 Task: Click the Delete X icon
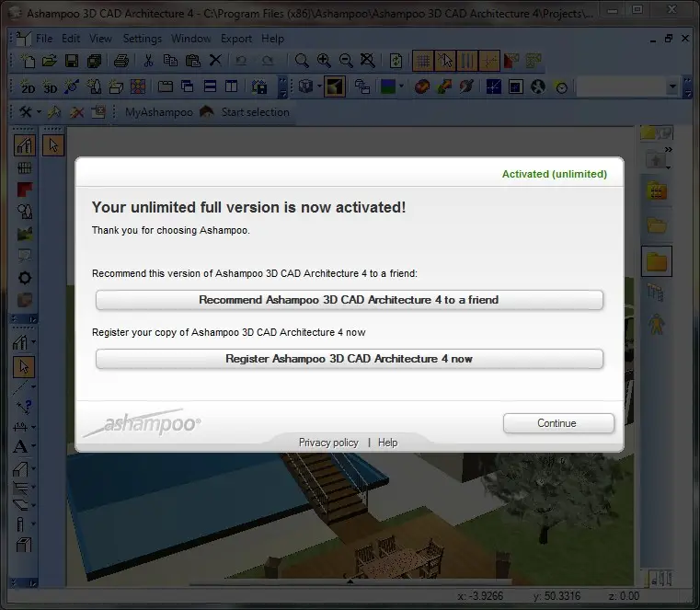click(215, 60)
